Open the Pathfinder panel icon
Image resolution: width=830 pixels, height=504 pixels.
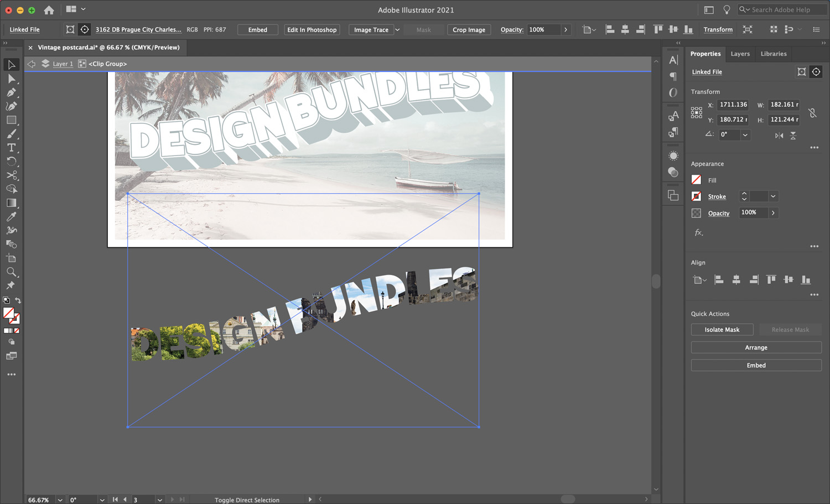(673, 195)
